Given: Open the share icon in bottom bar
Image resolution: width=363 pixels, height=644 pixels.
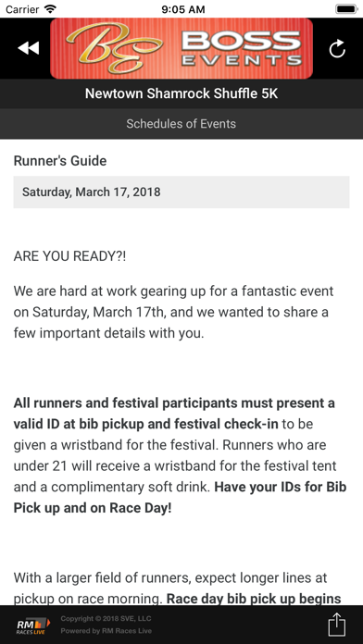Looking at the screenshot, I should (x=337, y=625).
